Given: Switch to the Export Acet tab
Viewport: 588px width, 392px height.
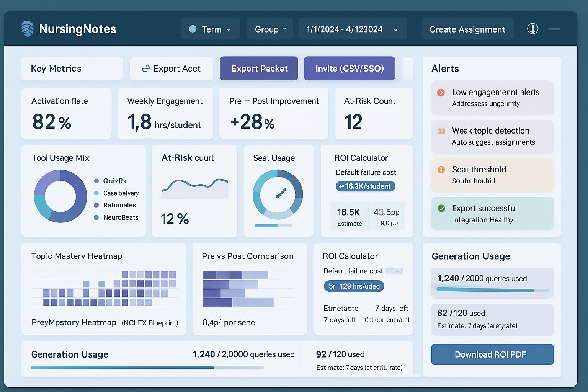Looking at the screenshot, I should pos(171,69).
